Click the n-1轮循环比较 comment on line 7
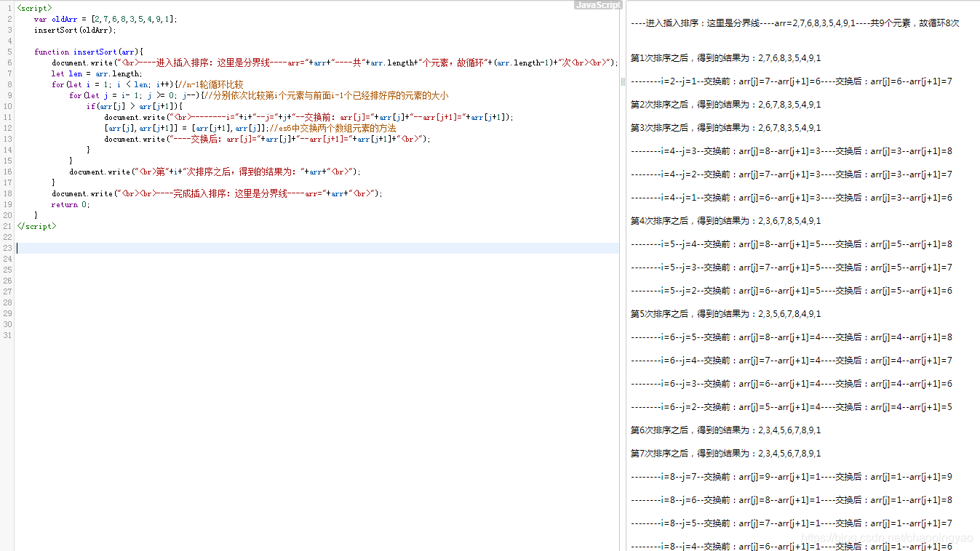This screenshot has width=980, height=551. (x=211, y=84)
